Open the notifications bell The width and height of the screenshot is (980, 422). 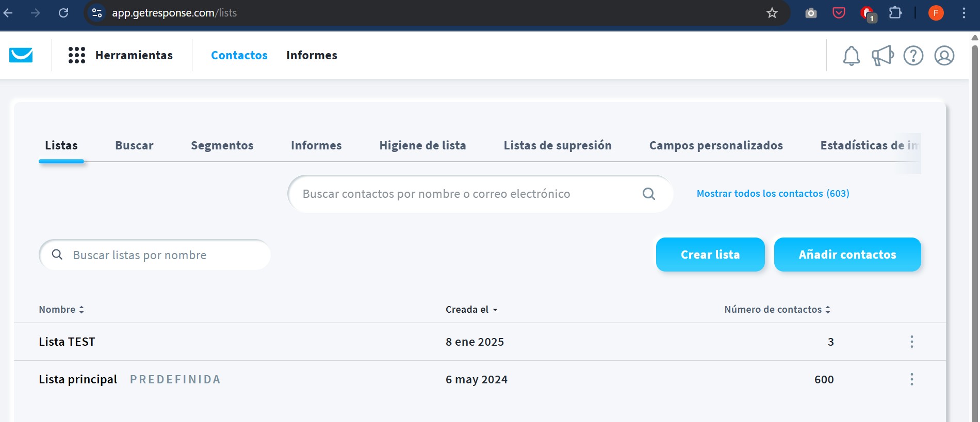pyautogui.click(x=851, y=56)
